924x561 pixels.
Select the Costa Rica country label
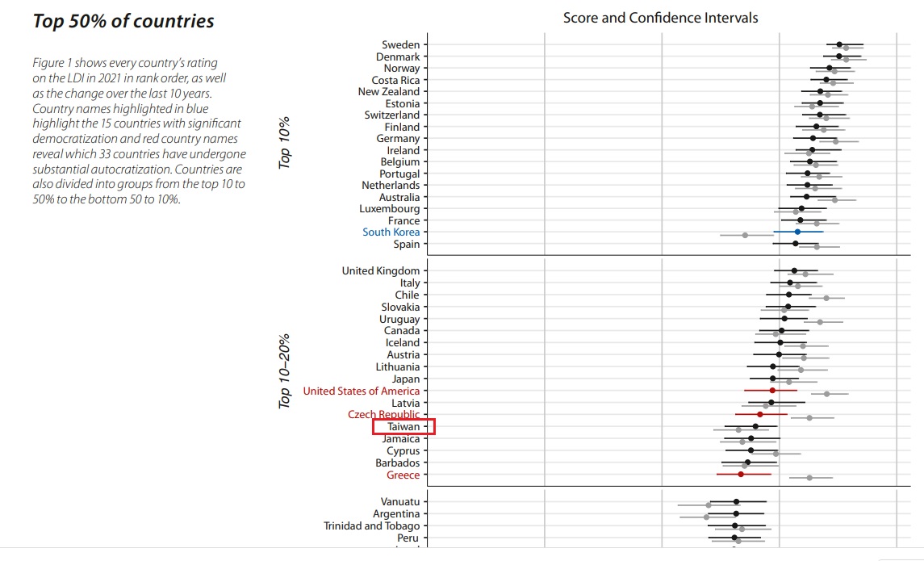(395, 81)
